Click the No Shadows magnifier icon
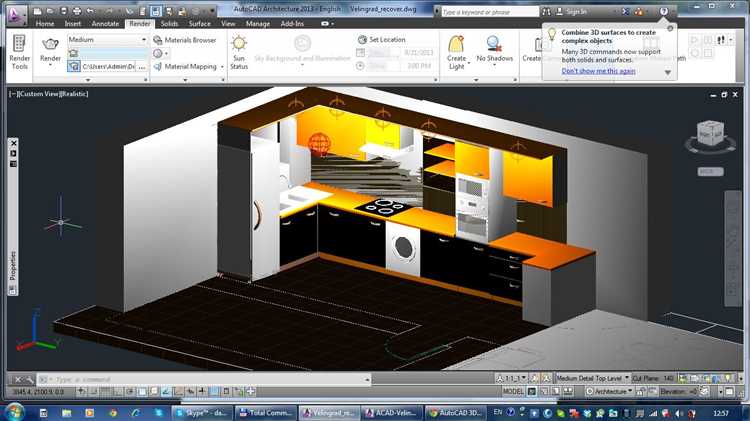750x421 pixels. [494, 44]
